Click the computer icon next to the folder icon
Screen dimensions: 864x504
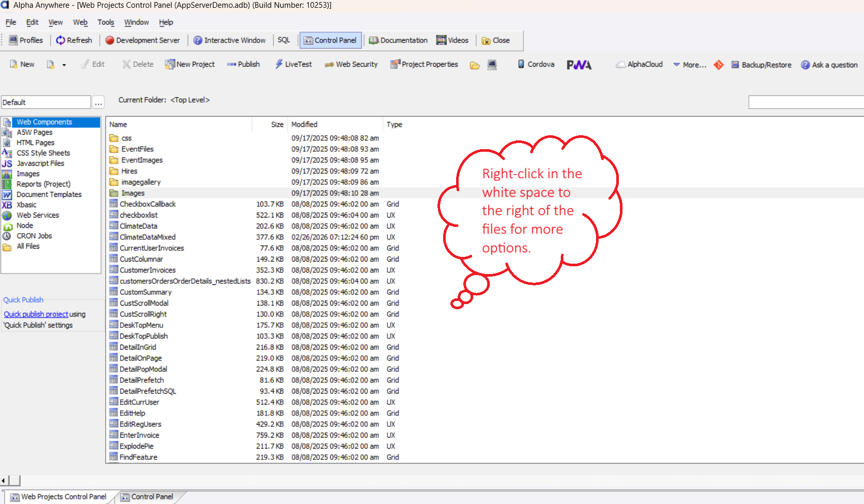tap(492, 65)
